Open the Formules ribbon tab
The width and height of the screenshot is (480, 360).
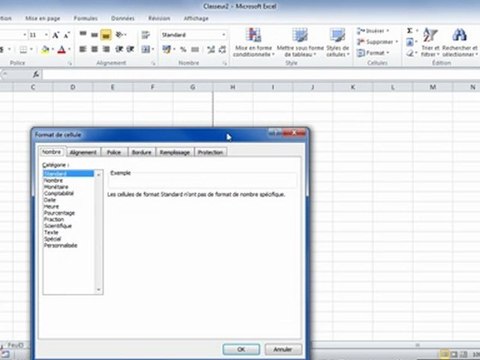(86, 18)
